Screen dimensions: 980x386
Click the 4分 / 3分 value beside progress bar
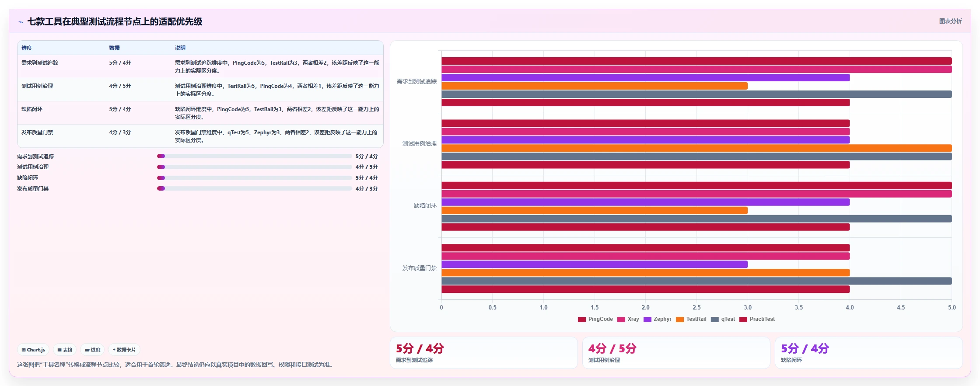pos(367,189)
